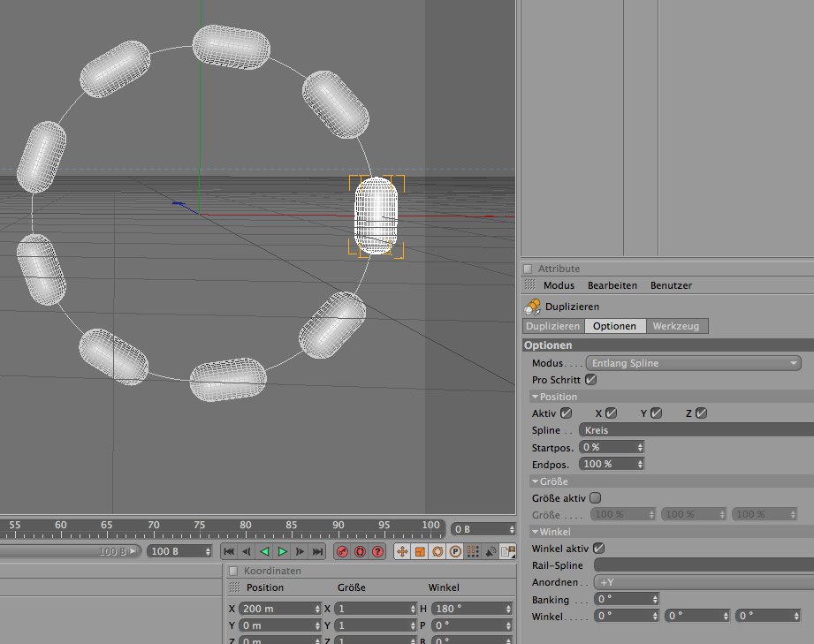Uncheck Winkel aktiv checkbox
Screen dimensions: 814x644
[x=598, y=548]
